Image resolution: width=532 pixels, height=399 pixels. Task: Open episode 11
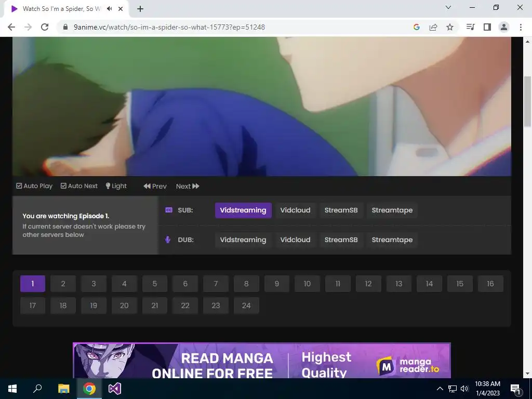point(338,284)
